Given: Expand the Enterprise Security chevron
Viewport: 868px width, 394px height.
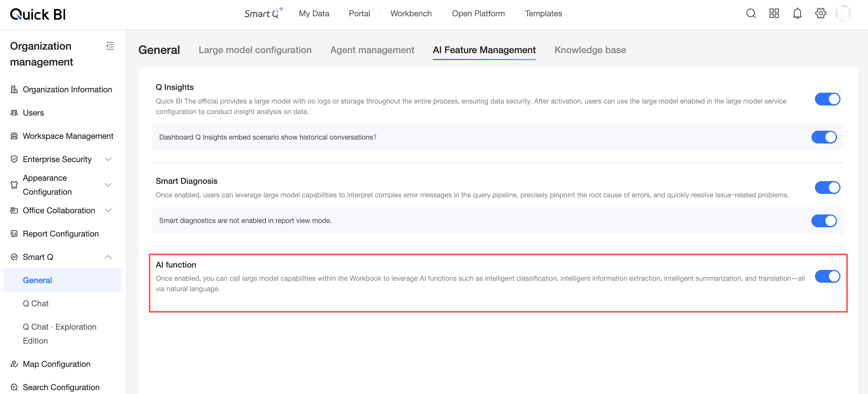Looking at the screenshot, I should [108, 159].
